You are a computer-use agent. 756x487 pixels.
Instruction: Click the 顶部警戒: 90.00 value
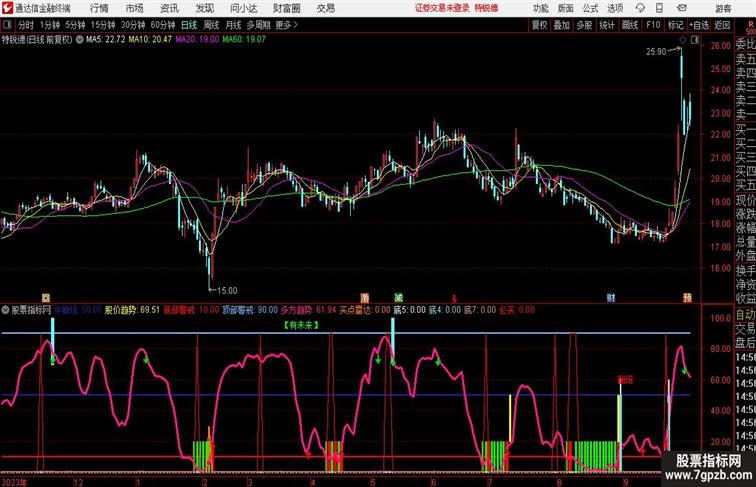click(250, 310)
